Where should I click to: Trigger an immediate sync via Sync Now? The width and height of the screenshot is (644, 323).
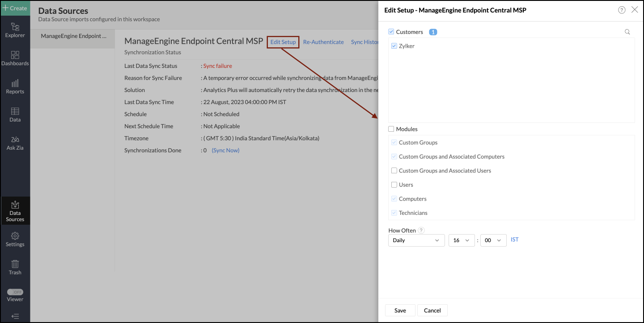tap(225, 150)
